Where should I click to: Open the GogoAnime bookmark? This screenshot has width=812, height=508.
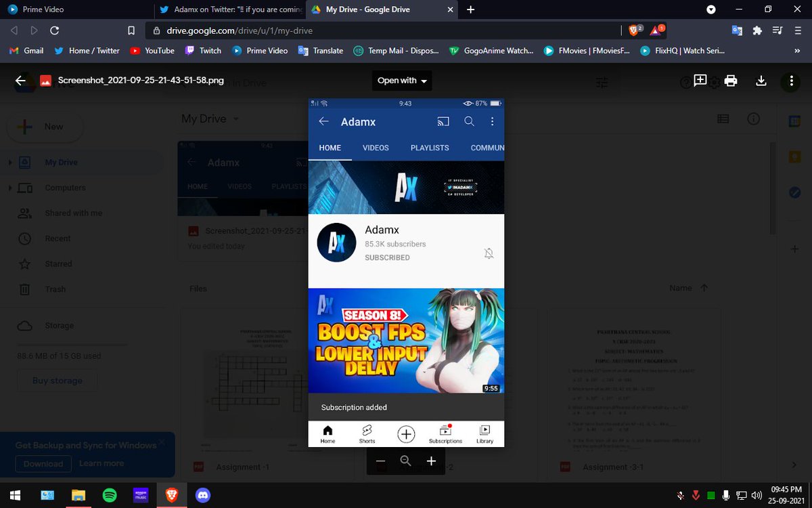point(491,51)
